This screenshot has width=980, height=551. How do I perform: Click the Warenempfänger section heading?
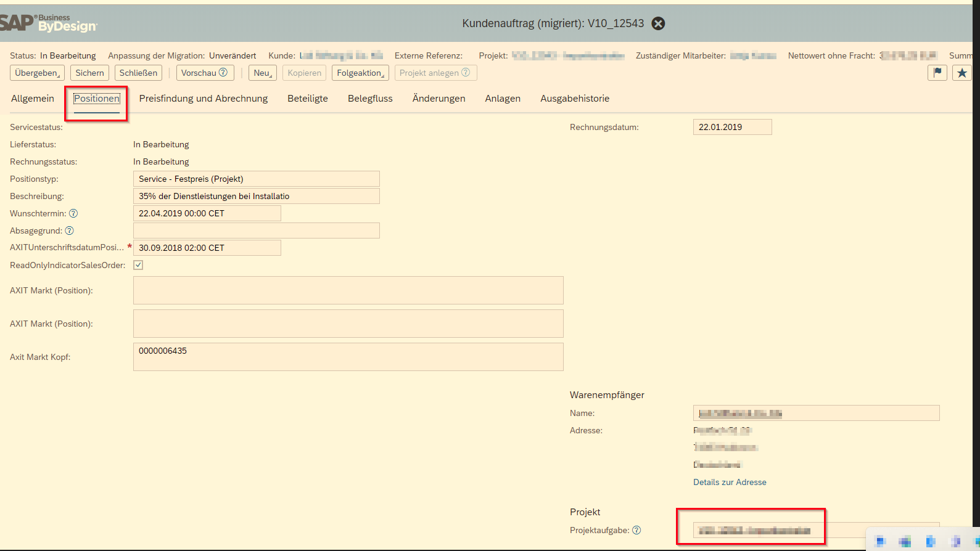tap(607, 395)
